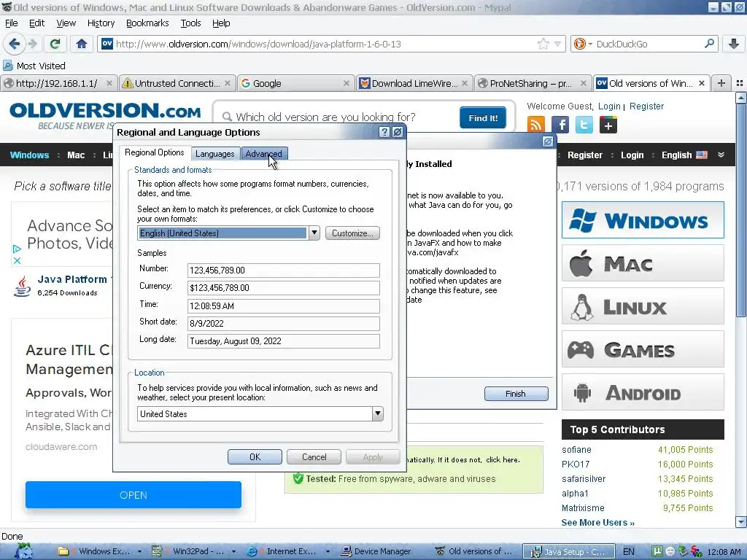Switch to Device Manager in taskbar

377,551
